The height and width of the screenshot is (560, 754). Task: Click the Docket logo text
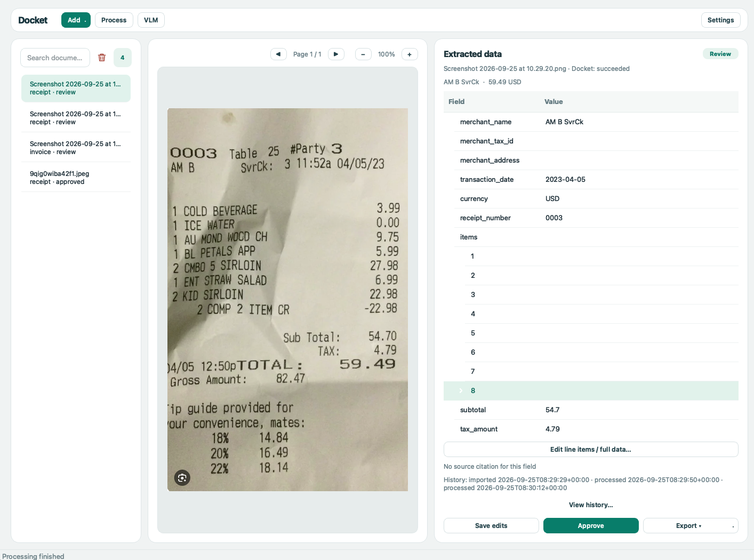(33, 20)
